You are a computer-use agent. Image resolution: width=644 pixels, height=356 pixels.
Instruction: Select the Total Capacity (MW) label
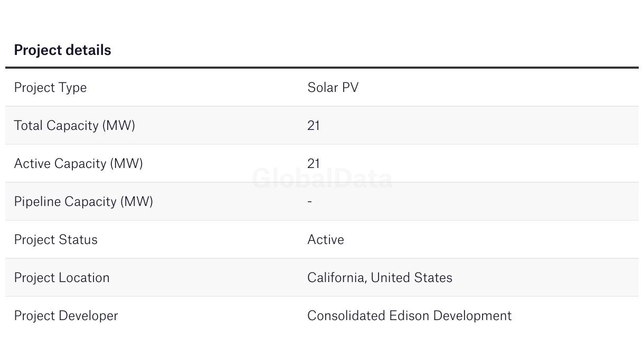[74, 126]
